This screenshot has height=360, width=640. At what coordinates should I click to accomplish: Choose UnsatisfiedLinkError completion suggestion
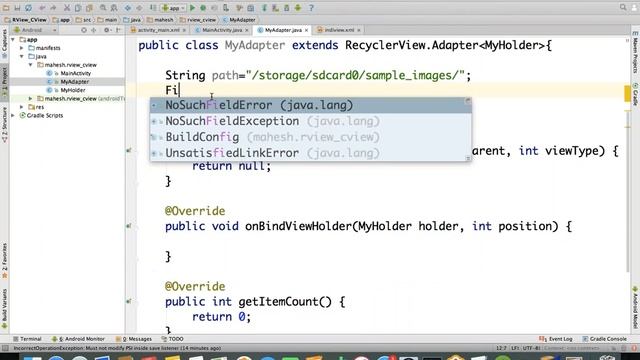pos(311,153)
